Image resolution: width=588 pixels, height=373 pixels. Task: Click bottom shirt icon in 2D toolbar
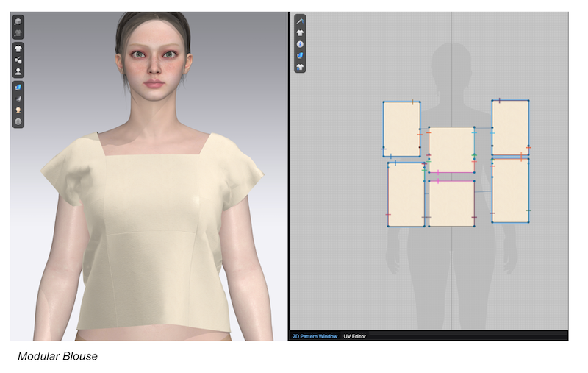[300, 67]
